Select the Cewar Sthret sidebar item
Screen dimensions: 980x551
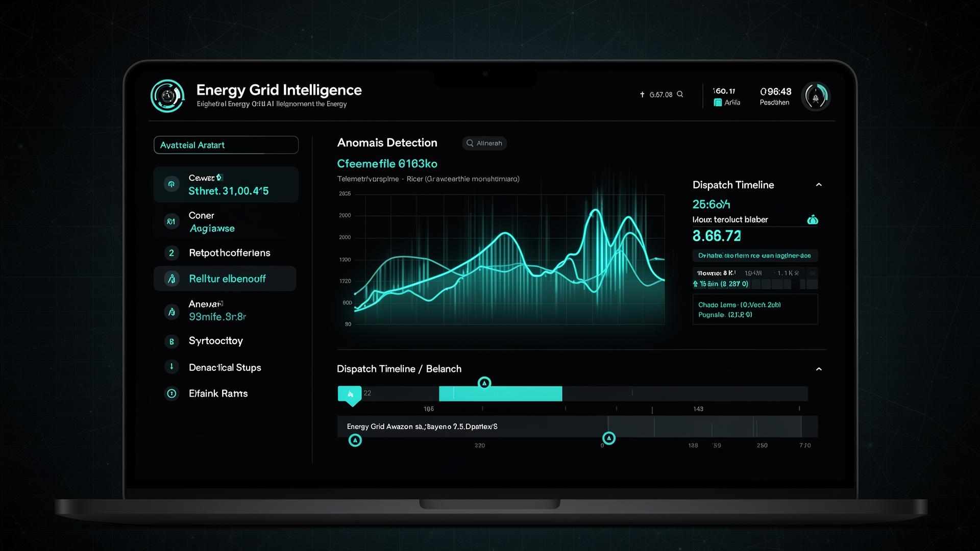click(x=226, y=185)
